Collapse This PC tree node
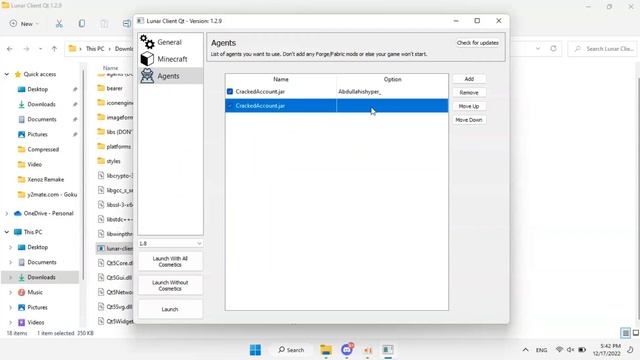The height and width of the screenshot is (360, 640). (x=7, y=232)
